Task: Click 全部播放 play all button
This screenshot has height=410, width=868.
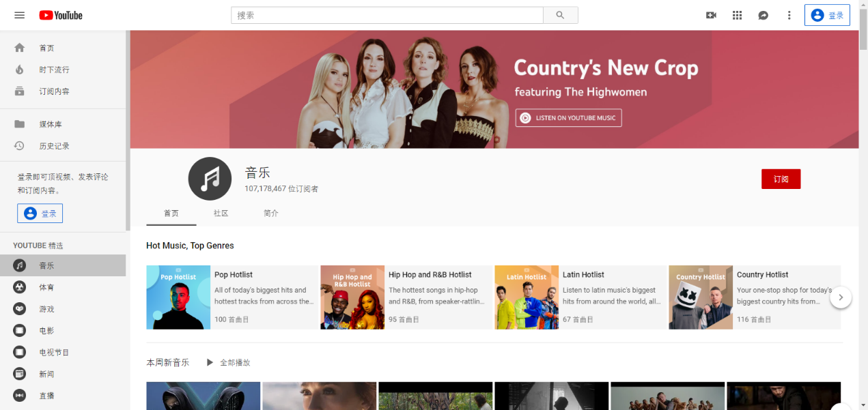Action: coord(229,362)
